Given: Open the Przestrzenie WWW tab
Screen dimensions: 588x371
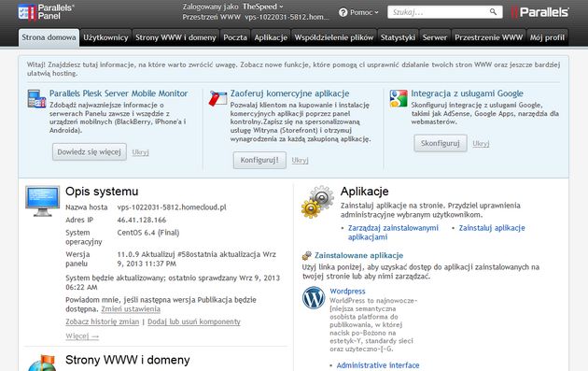Looking at the screenshot, I should click(489, 37).
